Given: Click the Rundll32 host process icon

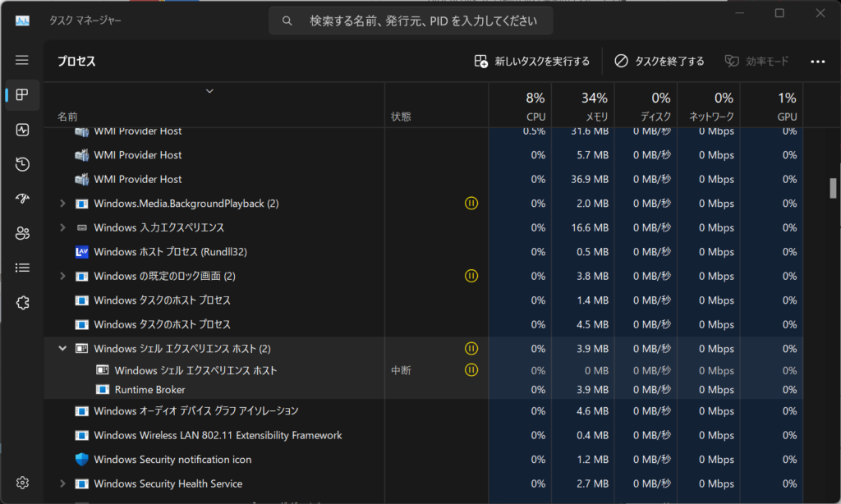Looking at the screenshot, I should pyautogui.click(x=81, y=252).
